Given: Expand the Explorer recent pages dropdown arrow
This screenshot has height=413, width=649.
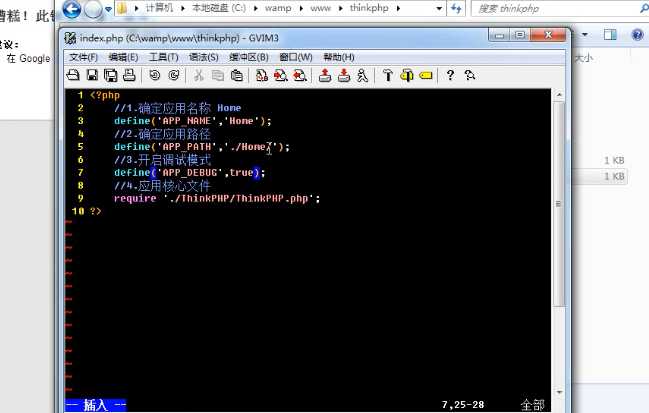Looking at the screenshot, I should coord(108,9).
